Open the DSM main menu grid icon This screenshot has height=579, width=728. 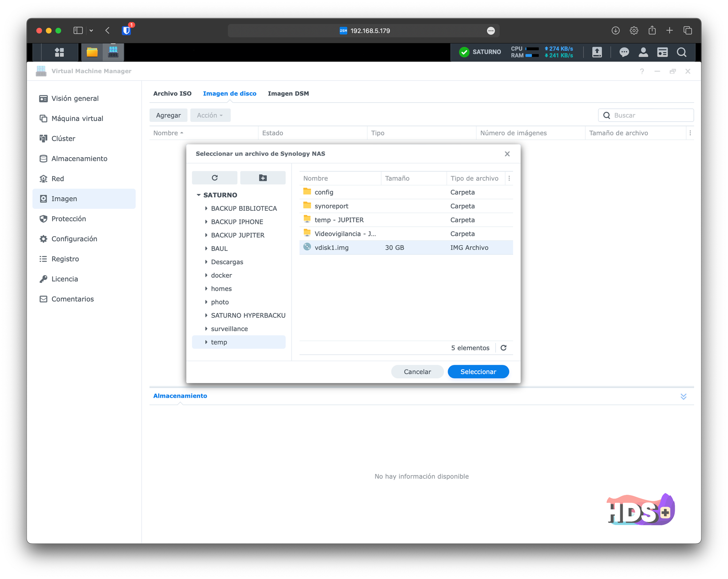tap(60, 52)
